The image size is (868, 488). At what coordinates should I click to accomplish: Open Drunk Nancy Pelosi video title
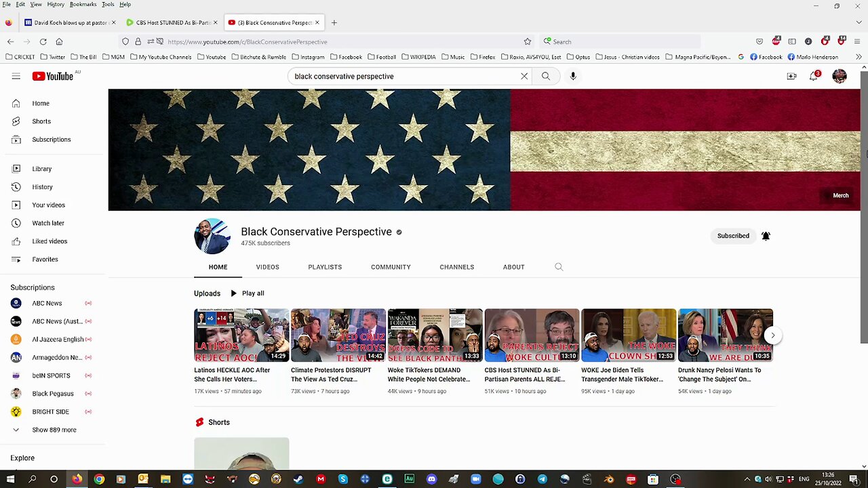pos(719,375)
